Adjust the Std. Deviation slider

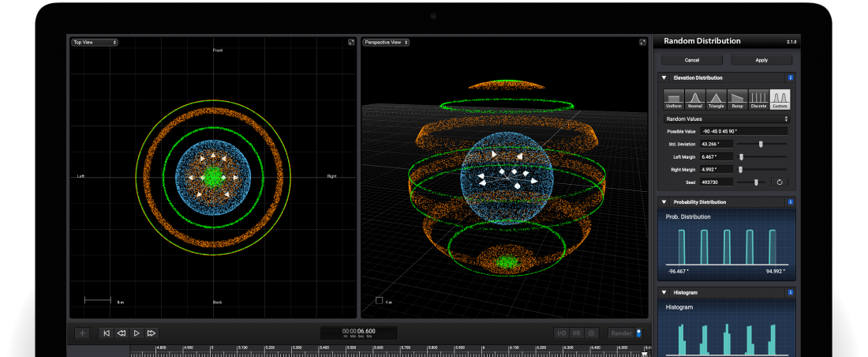[761, 144]
